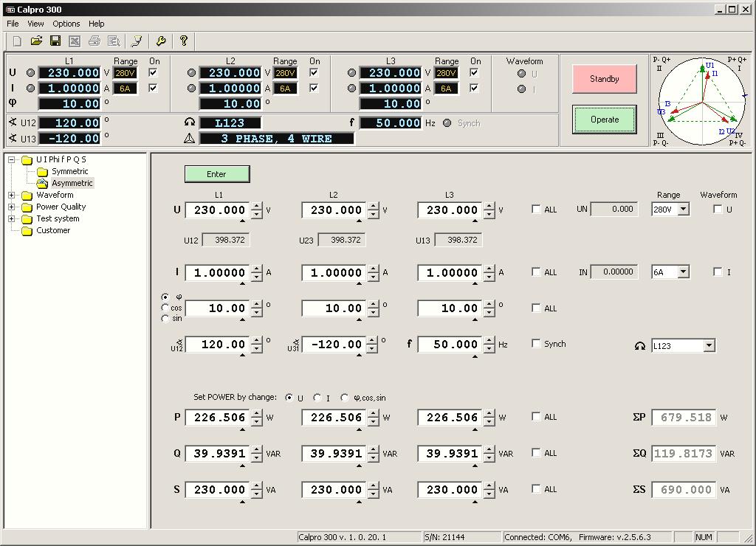Click the printer toolbar icon
756x546 pixels.
click(x=94, y=41)
